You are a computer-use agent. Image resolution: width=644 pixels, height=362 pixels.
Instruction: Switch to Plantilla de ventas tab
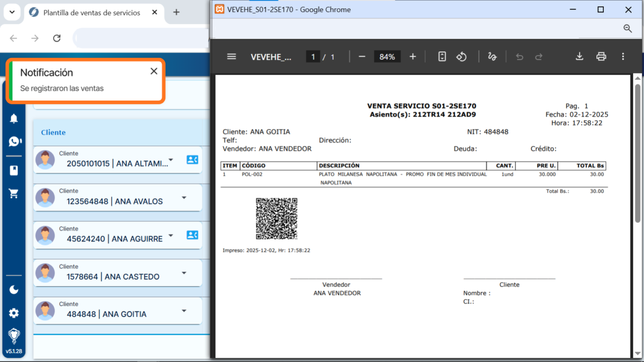(92, 12)
